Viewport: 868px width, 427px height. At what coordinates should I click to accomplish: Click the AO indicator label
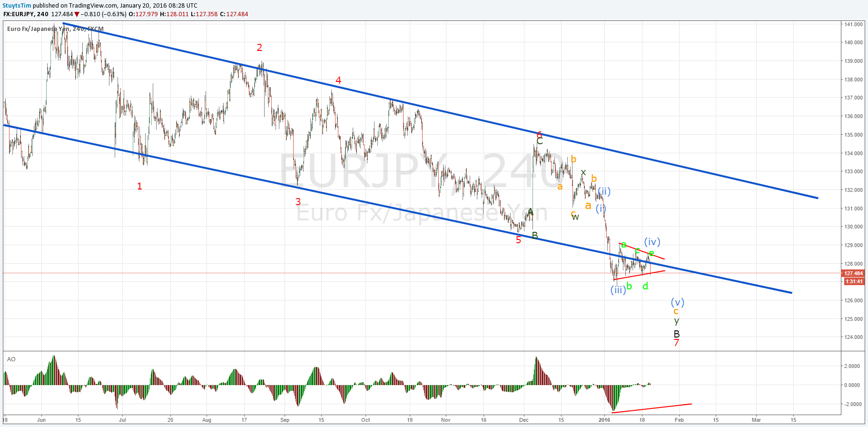11,359
